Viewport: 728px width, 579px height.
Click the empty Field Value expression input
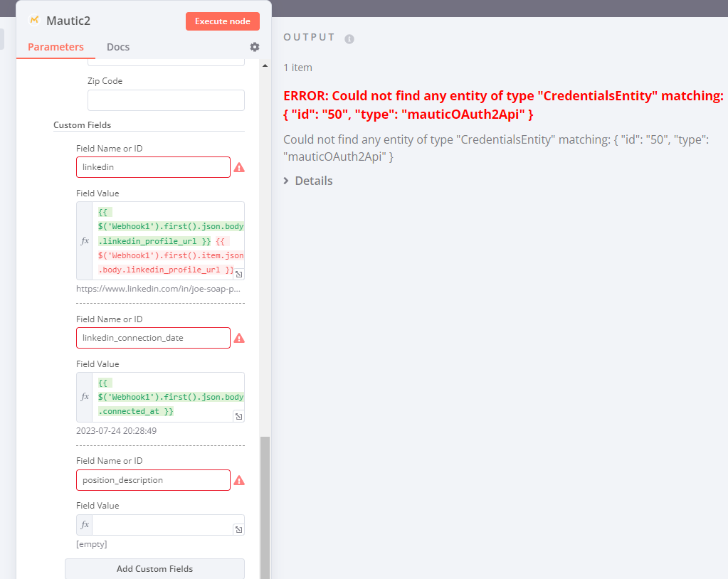coord(168,525)
